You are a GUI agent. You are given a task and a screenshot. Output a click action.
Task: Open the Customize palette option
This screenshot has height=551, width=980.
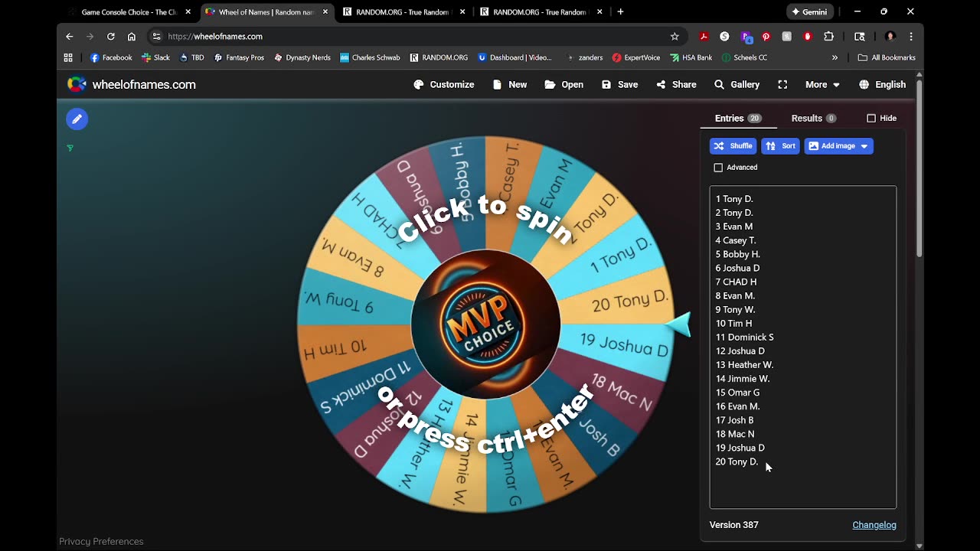pos(444,84)
